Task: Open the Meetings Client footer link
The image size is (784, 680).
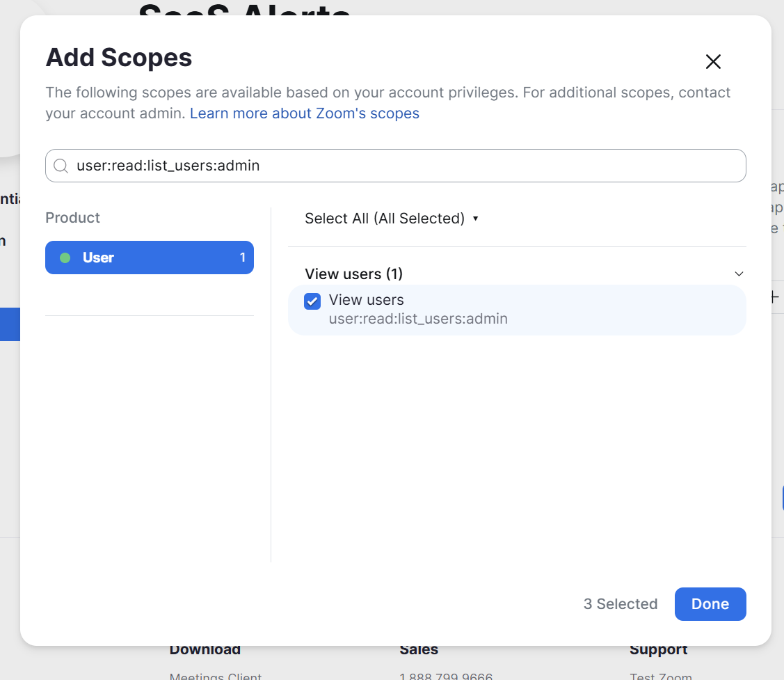Action: [215, 676]
